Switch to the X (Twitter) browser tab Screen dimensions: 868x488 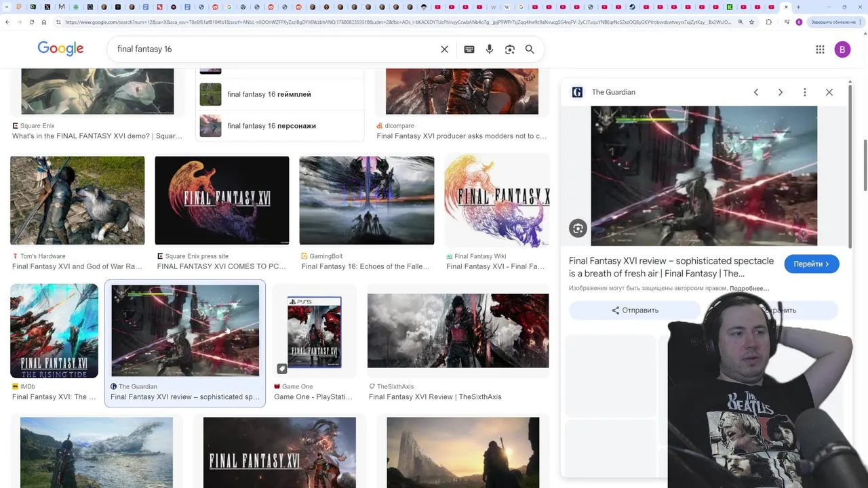coord(47,7)
